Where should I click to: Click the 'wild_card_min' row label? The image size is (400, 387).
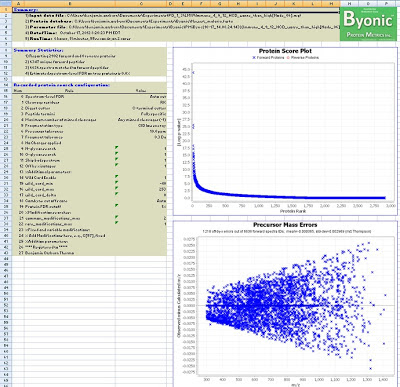(x=39, y=183)
